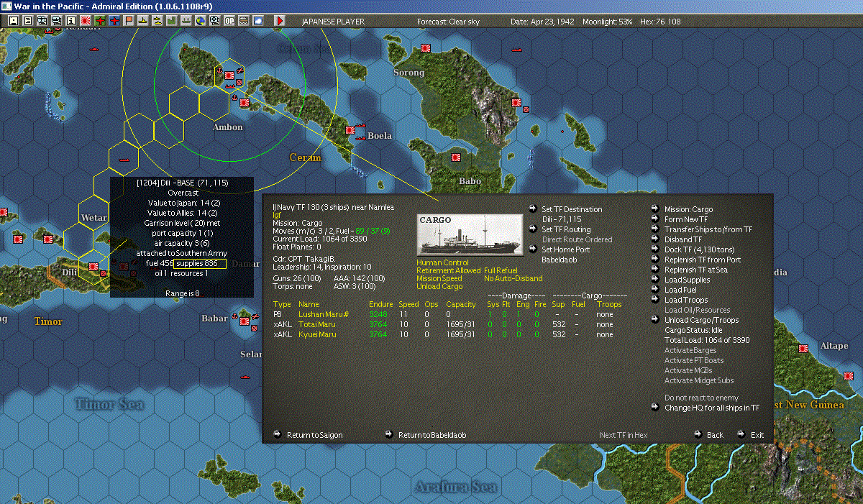
Task: Select the Japanese base flag near Babo
Action: [x=455, y=156]
